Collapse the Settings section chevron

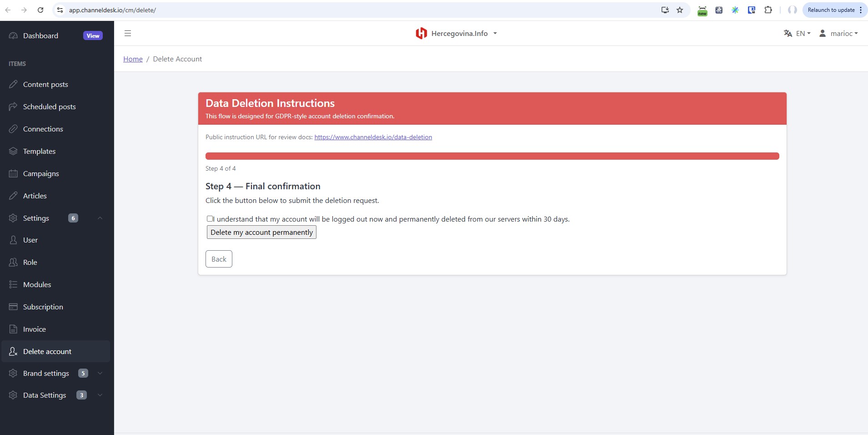pyautogui.click(x=100, y=218)
